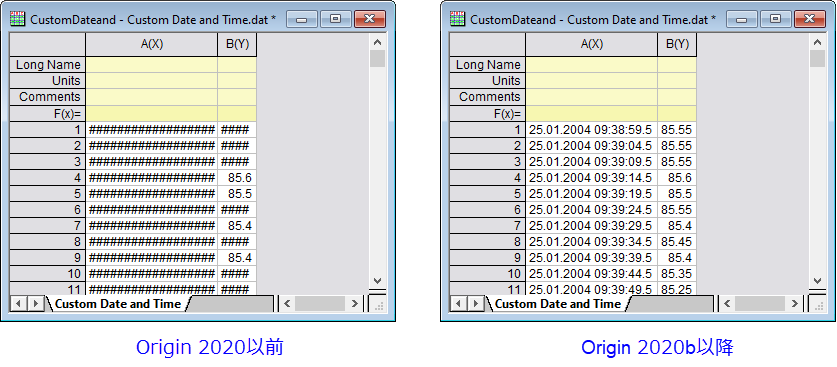The width and height of the screenshot is (837, 367).
Task: Close the right workbook window
Action: coord(809,19)
